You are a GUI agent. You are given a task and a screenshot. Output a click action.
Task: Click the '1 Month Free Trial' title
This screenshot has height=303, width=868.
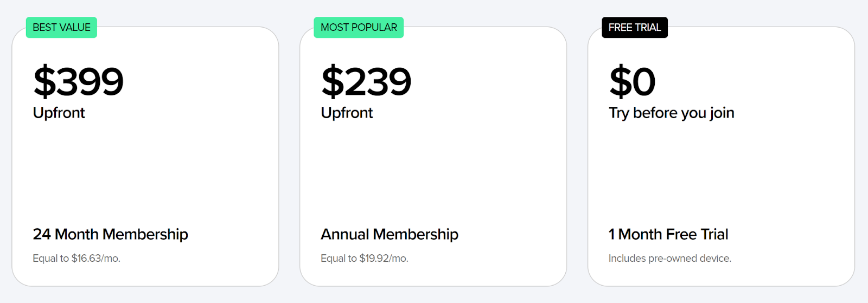(668, 234)
